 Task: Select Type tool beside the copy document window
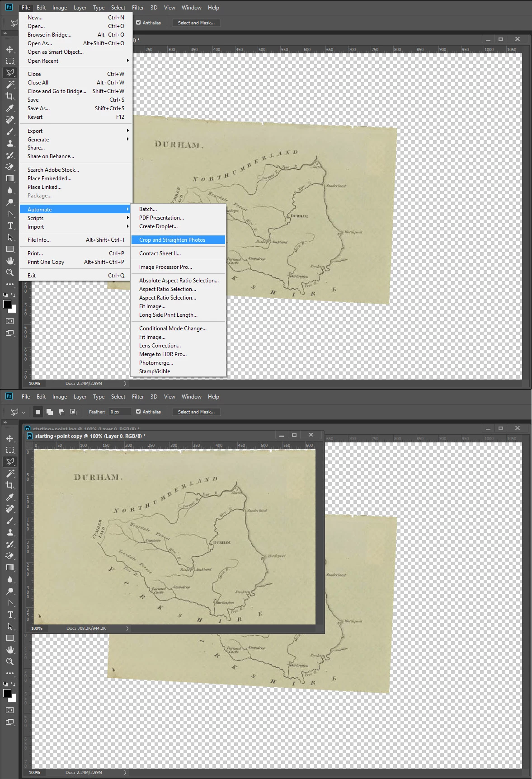click(10, 615)
